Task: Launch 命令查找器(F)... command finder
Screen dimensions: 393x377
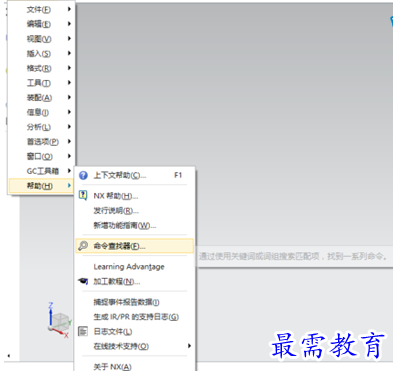Action: pos(135,246)
